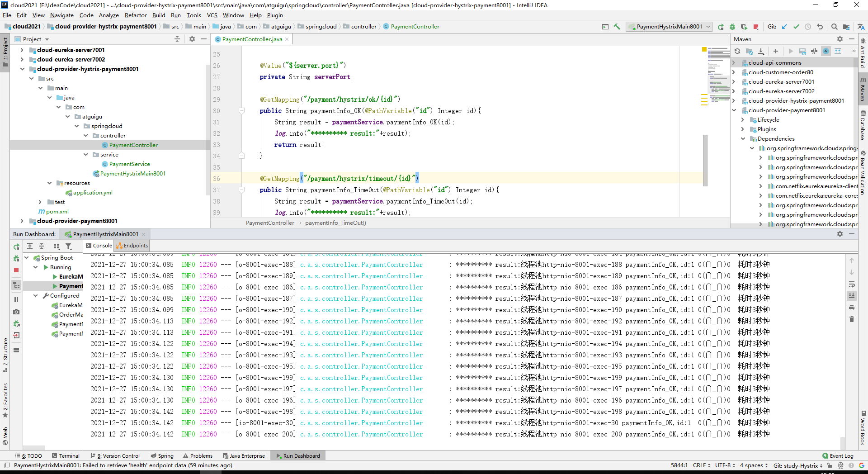Stop application in Run Dashboard side toolbar
The width and height of the screenshot is (868, 474).
[16, 270]
